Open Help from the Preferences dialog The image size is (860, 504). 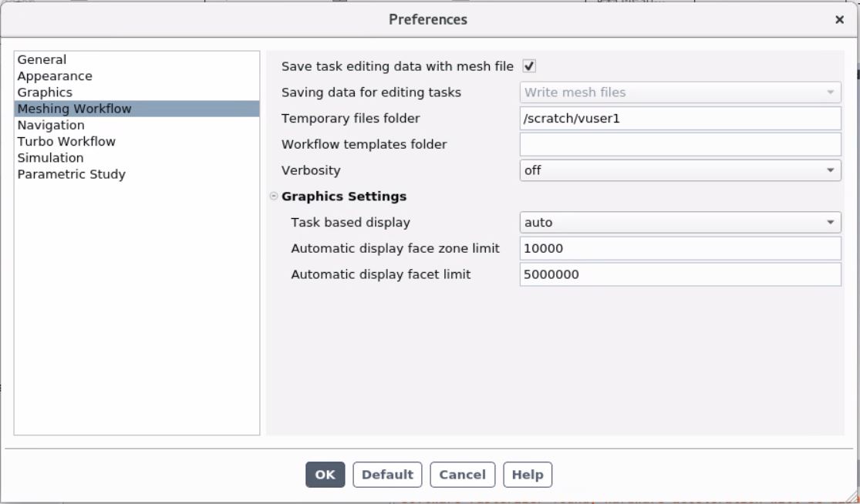tap(528, 475)
